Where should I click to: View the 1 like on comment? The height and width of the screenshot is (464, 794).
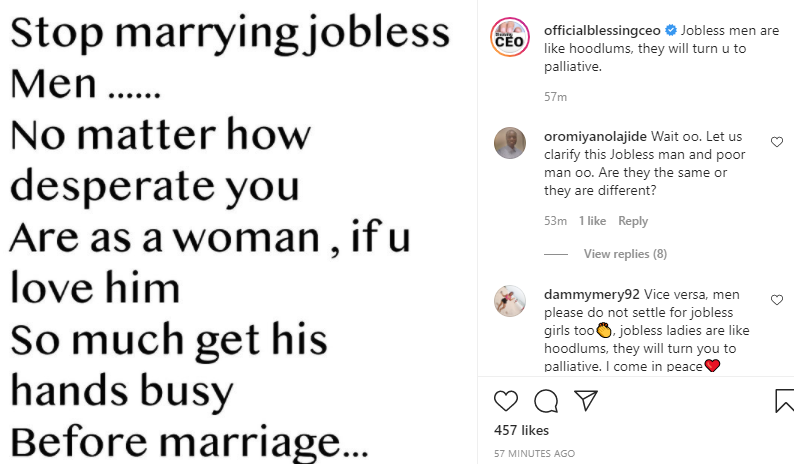point(592,221)
